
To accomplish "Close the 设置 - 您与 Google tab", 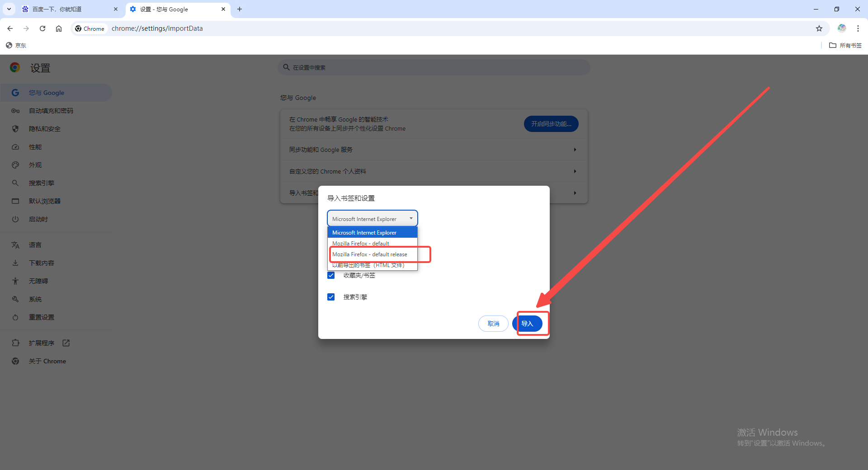I will pyautogui.click(x=223, y=9).
